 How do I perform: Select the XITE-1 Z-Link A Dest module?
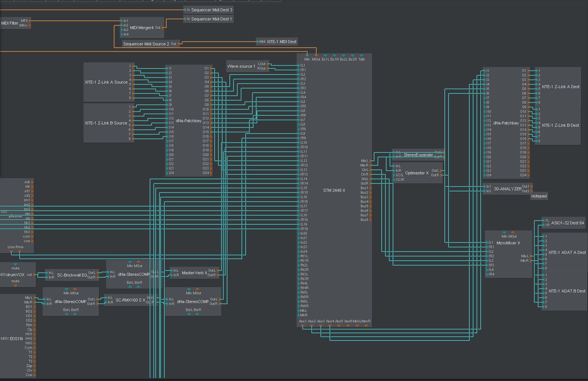tap(558, 87)
